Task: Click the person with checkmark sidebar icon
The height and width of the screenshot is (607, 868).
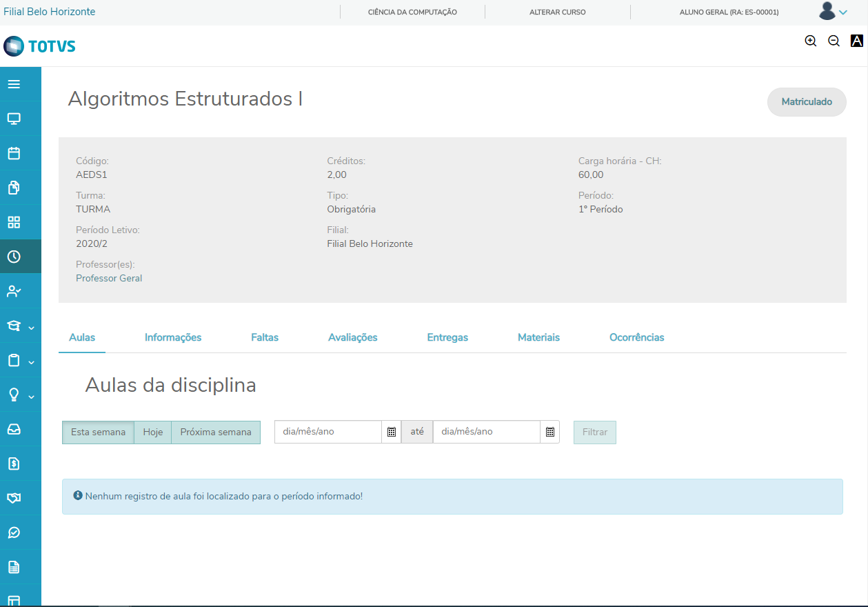Action: [14, 291]
